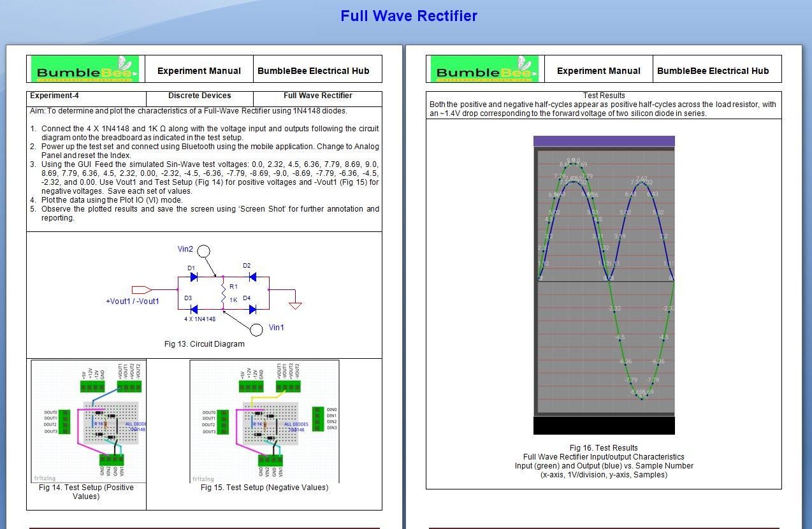This screenshot has height=529, width=812.
Task: Click the Fig 15. Test Setup caption
Action: click(265, 488)
